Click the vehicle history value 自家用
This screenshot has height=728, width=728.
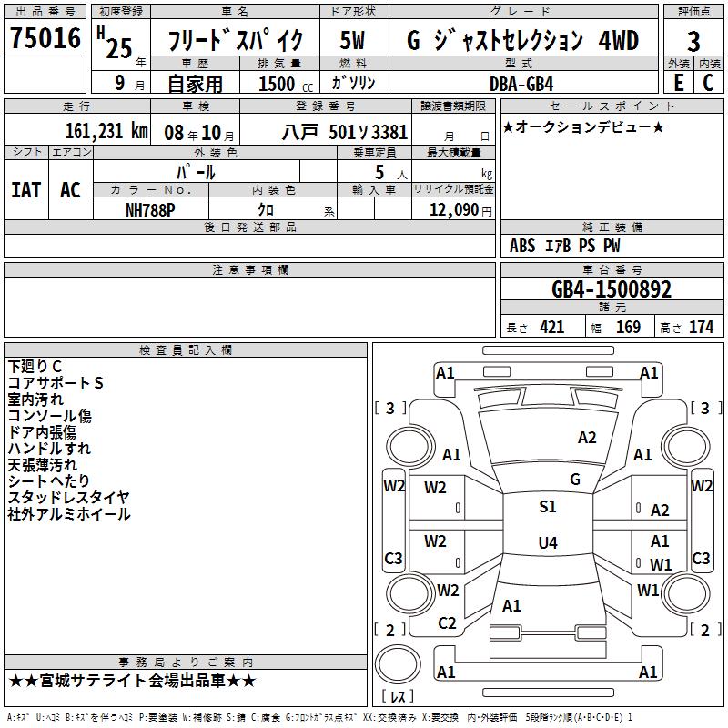195,84
